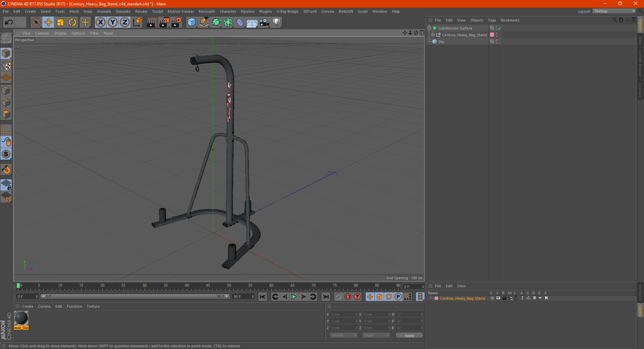Activate the Rotate tool

coord(72,22)
